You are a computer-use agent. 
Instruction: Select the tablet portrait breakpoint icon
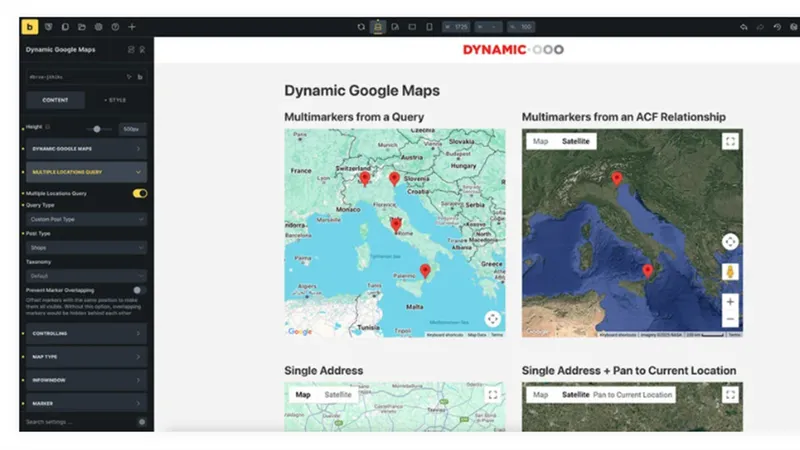(x=395, y=27)
